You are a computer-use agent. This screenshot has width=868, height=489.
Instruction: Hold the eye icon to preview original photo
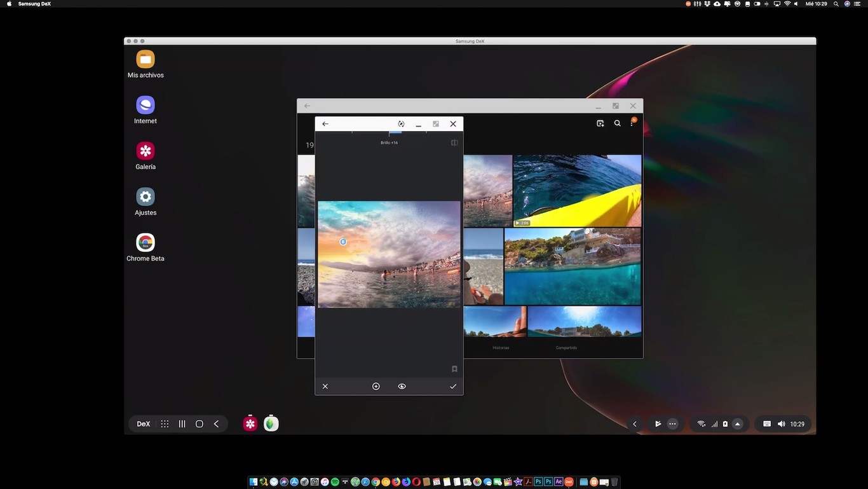coord(402,386)
